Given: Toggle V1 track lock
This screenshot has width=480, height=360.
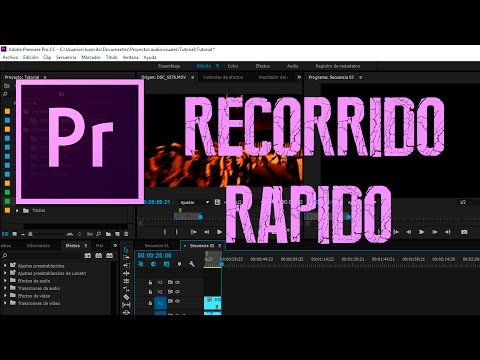Looking at the screenshot, I should (150, 303).
